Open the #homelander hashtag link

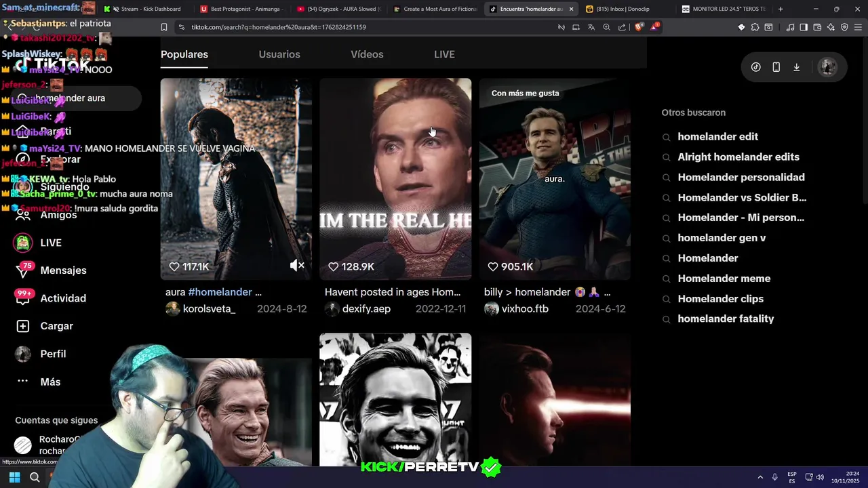point(220,292)
